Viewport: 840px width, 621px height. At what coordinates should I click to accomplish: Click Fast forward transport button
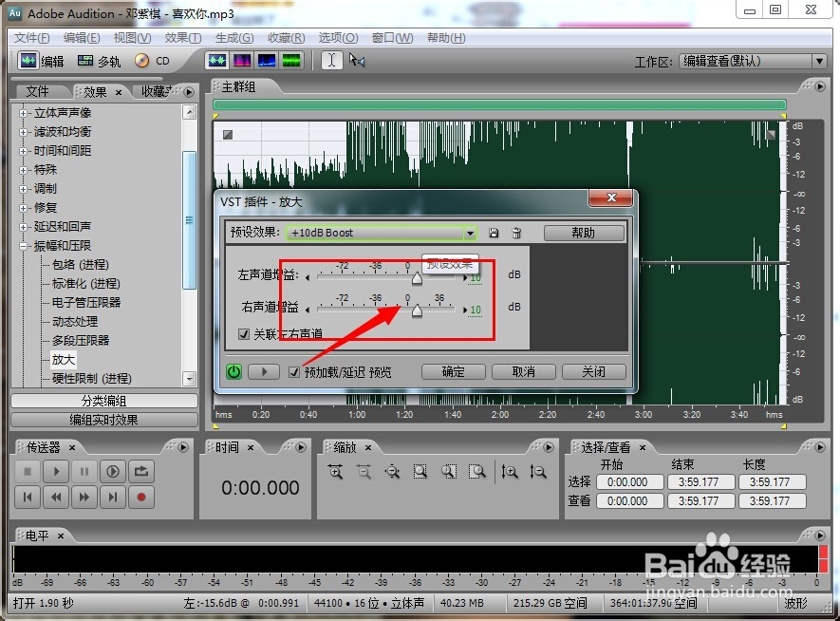tap(84, 498)
